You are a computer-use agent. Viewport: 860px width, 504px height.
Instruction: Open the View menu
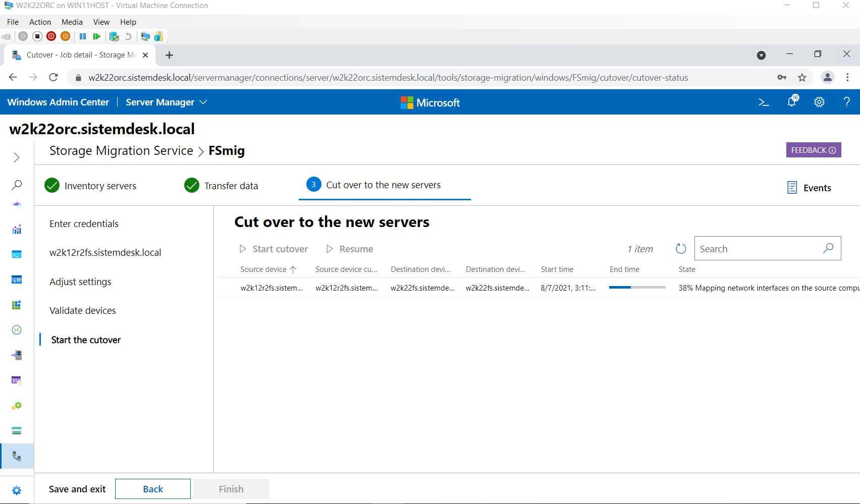point(101,22)
